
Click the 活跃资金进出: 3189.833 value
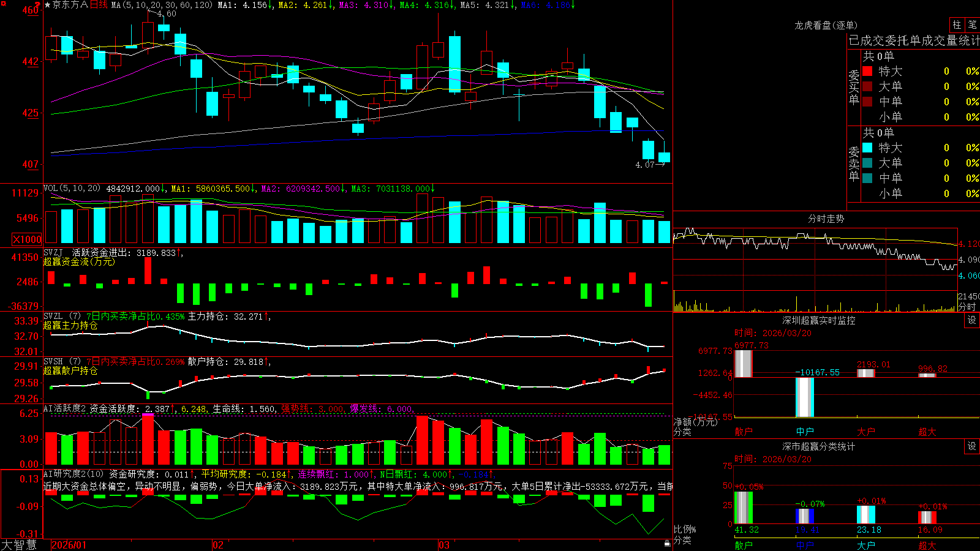point(126,252)
